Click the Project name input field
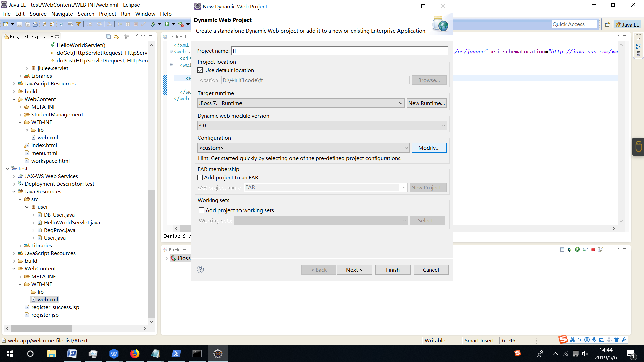This screenshot has width=644, height=362. (x=339, y=51)
